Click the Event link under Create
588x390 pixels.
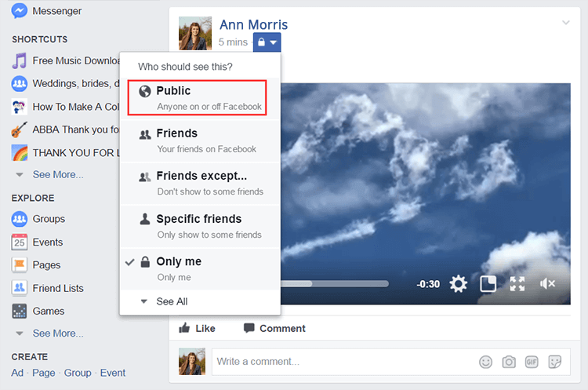click(x=112, y=373)
